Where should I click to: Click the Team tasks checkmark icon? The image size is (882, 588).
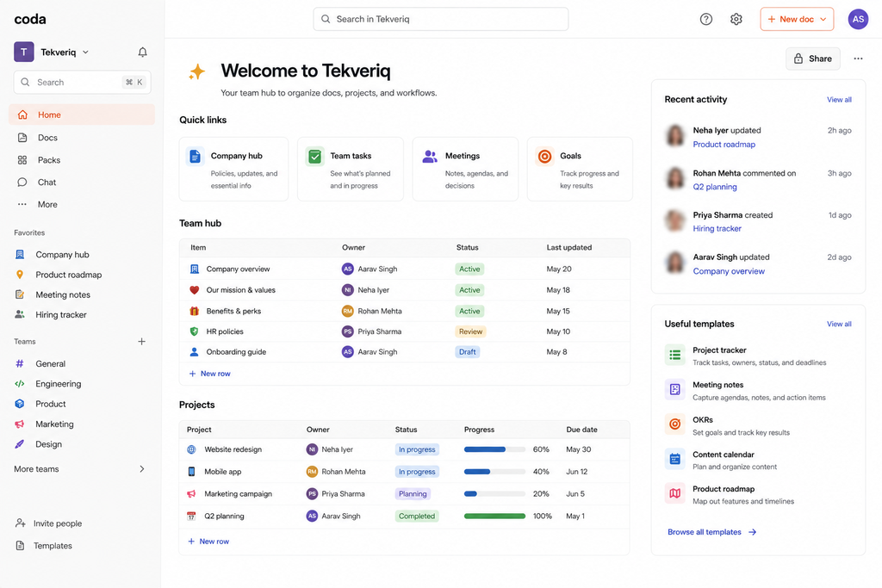coord(314,157)
